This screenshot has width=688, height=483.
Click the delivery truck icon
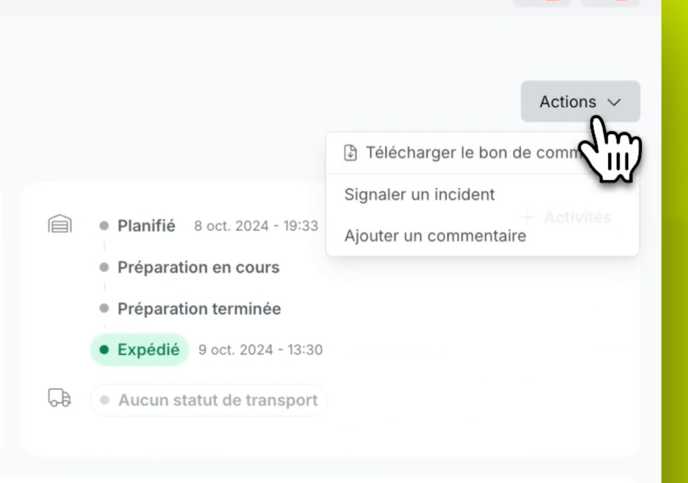(x=60, y=399)
